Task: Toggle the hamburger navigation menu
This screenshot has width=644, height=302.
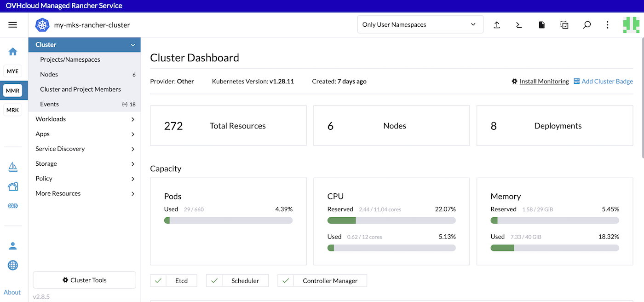Action: [13, 24]
